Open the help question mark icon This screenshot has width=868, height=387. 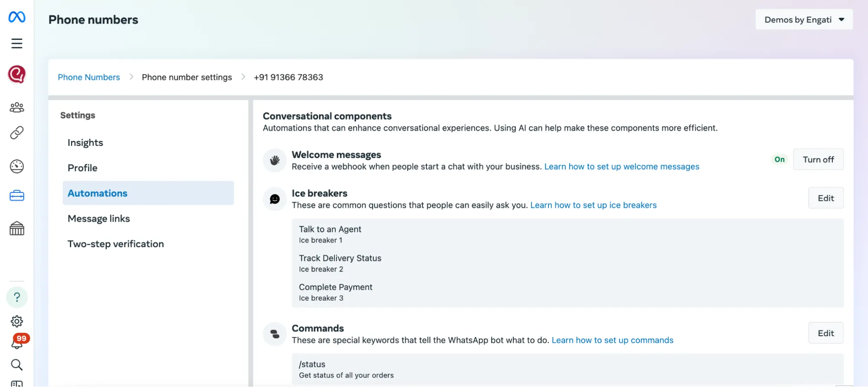(17, 298)
